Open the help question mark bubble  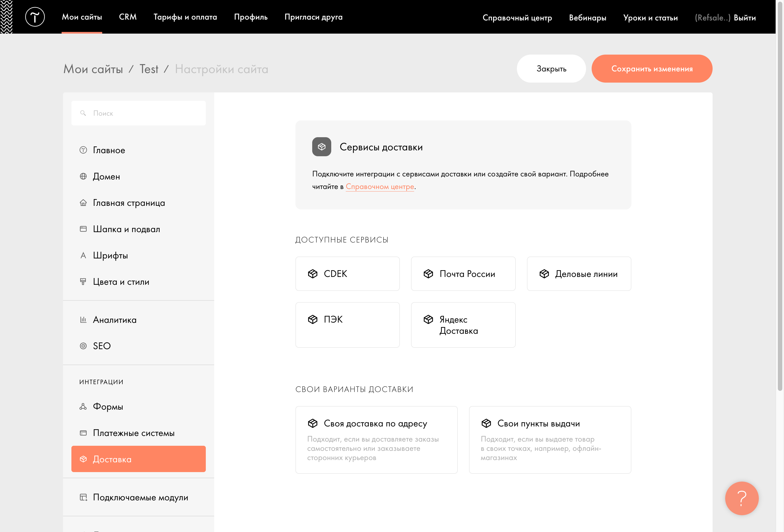[741, 498]
